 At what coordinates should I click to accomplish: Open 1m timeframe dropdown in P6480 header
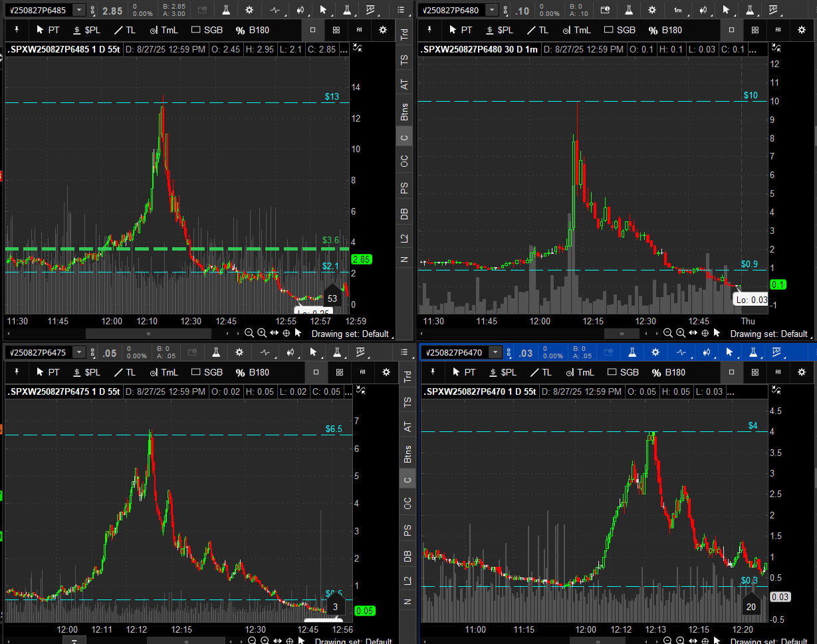tap(678, 10)
